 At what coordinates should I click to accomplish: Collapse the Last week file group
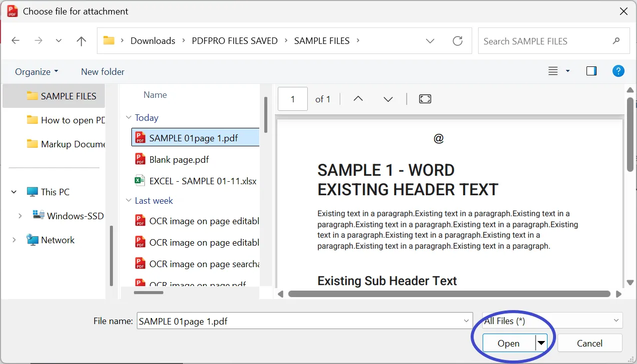(x=128, y=201)
